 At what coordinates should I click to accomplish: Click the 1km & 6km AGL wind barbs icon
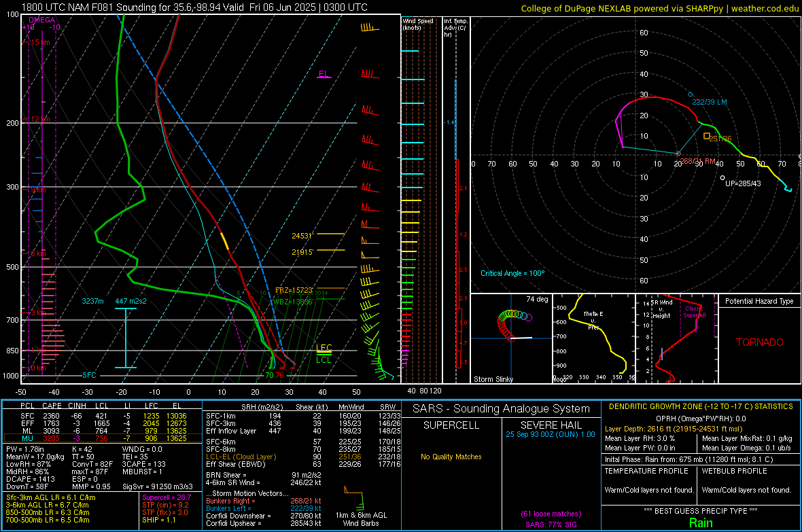click(x=354, y=497)
